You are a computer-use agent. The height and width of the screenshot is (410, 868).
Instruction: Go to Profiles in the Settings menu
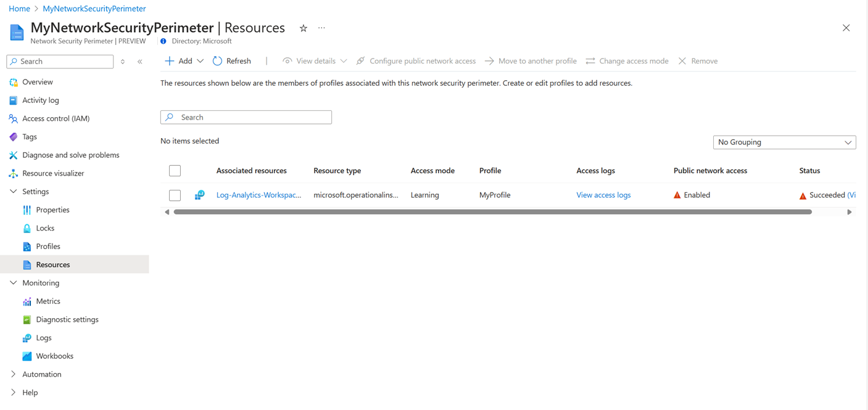tap(48, 246)
